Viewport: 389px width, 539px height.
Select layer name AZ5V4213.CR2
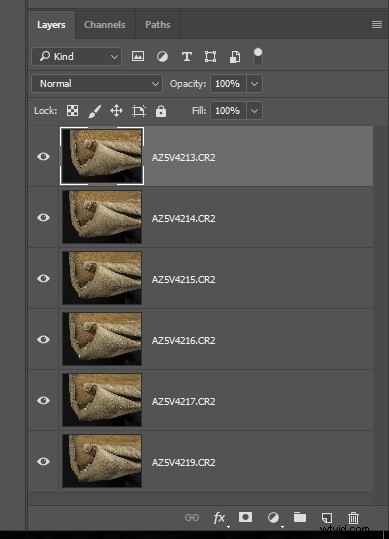pos(184,157)
